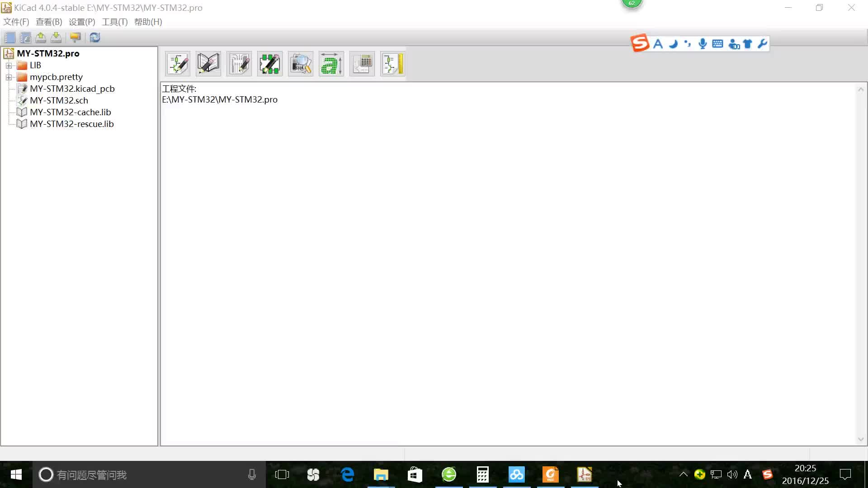Launch Pcbnew PCB layout editor
The height and width of the screenshot is (488, 868).
click(x=239, y=64)
